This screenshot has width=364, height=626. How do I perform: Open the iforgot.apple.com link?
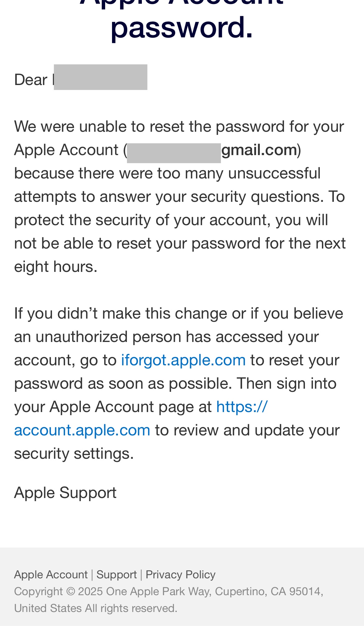point(183,360)
